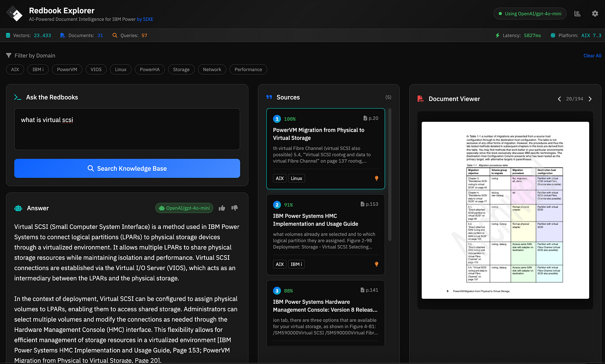
Task: Click the Latency lightning bolt icon
Action: pyautogui.click(x=497, y=35)
